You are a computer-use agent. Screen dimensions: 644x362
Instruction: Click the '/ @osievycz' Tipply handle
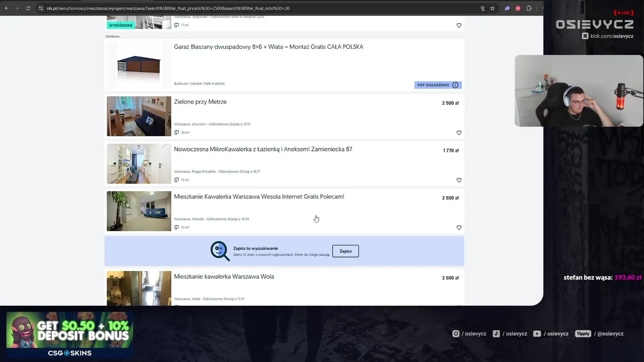[x=609, y=333]
